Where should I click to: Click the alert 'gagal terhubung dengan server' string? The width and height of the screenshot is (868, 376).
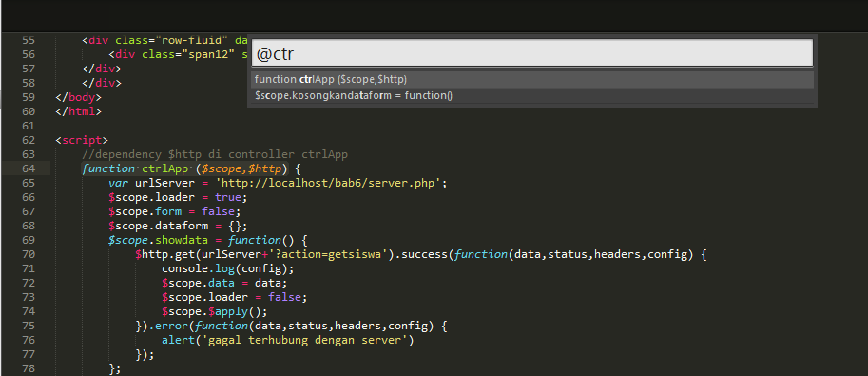coord(305,341)
